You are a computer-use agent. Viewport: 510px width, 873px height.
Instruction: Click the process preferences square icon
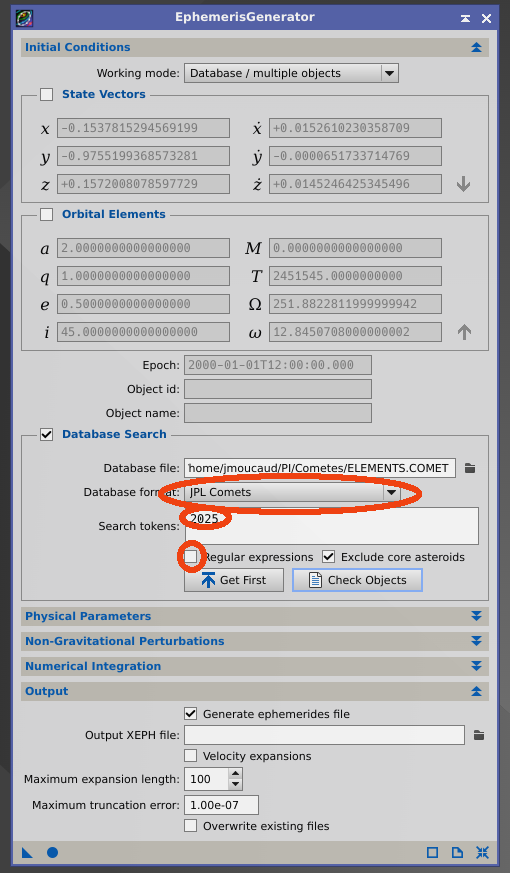(x=432, y=852)
